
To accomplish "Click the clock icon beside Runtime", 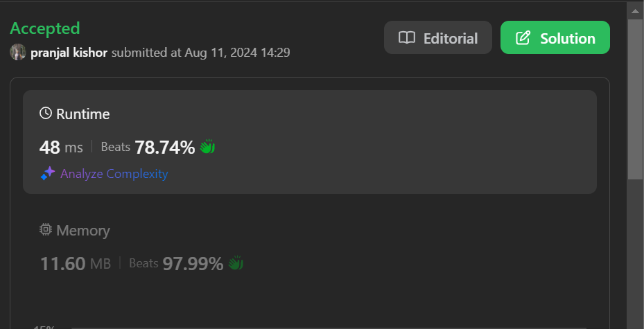I will point(46,113).
